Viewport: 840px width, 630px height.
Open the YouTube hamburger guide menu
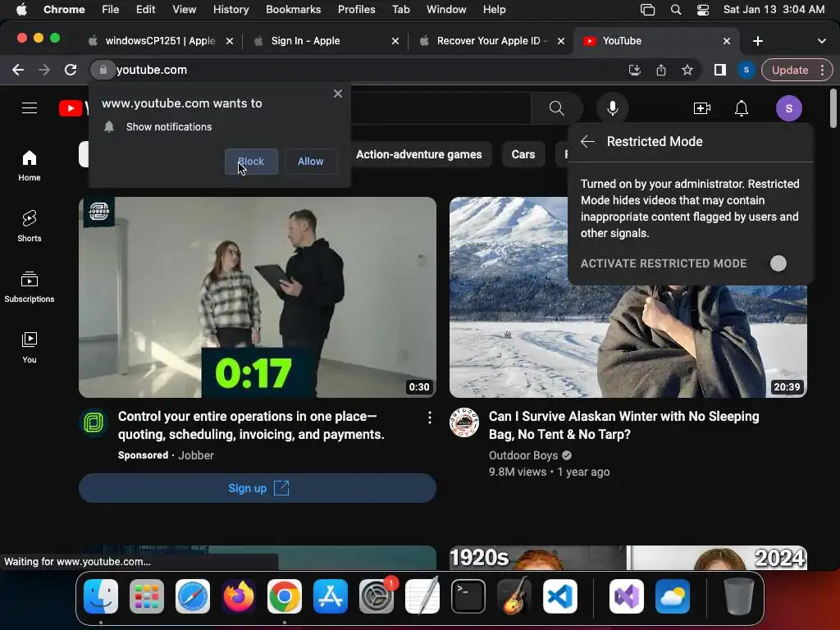click(x=30, y=108)
